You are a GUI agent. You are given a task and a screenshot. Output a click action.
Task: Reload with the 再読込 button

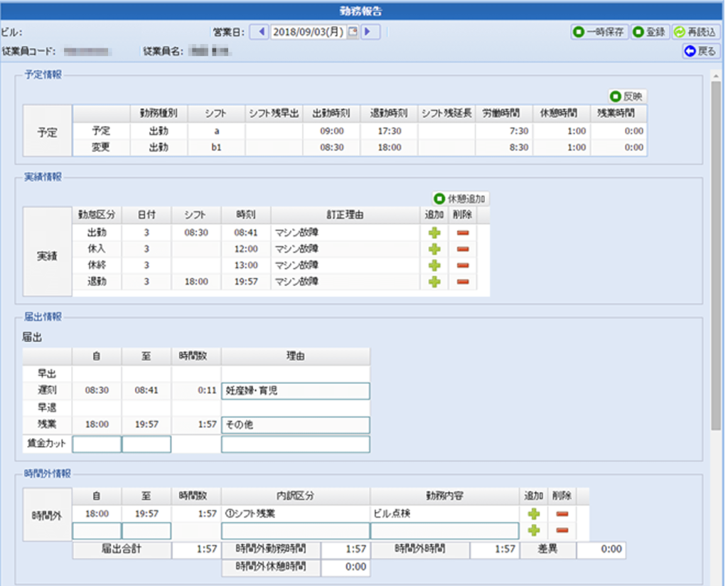coord(696,32)
